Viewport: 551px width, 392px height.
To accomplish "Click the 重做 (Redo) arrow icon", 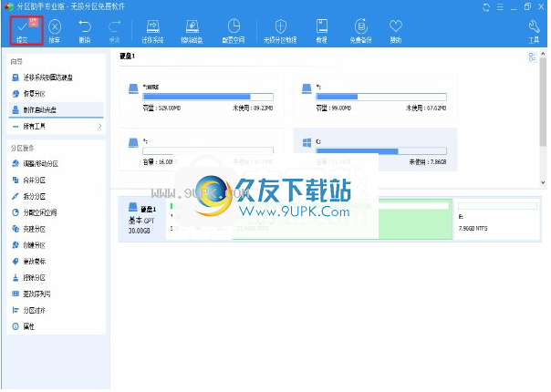I will click(115, 31).
